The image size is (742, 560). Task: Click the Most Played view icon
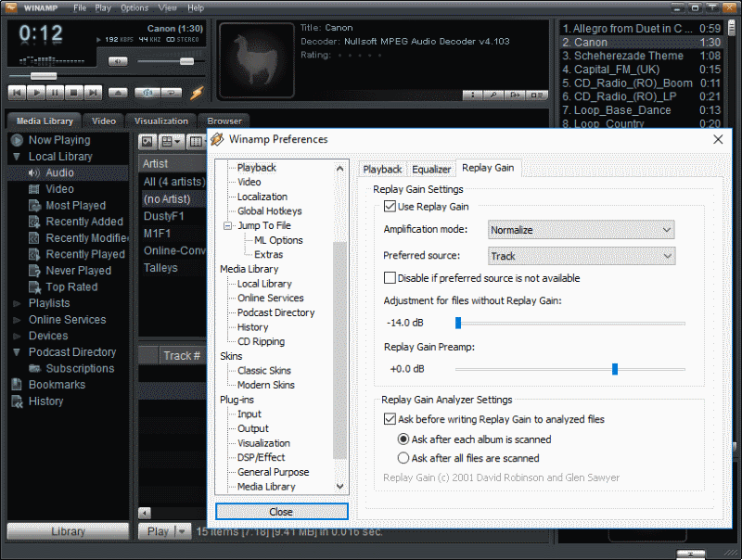click(34, 206)
